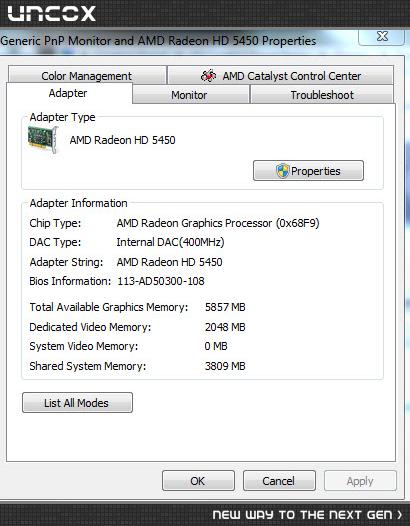
Task: Open adapter Properties button
Action: pos(308,171)
